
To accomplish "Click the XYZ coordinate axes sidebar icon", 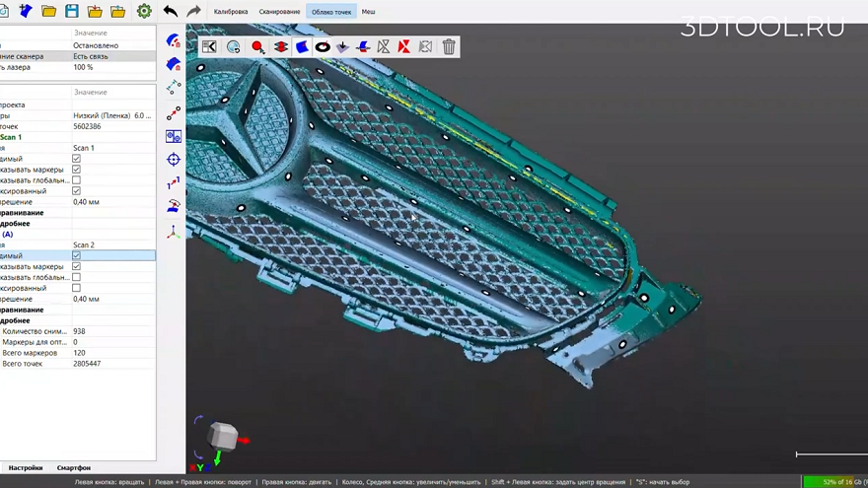I will [x=174, y=233].
